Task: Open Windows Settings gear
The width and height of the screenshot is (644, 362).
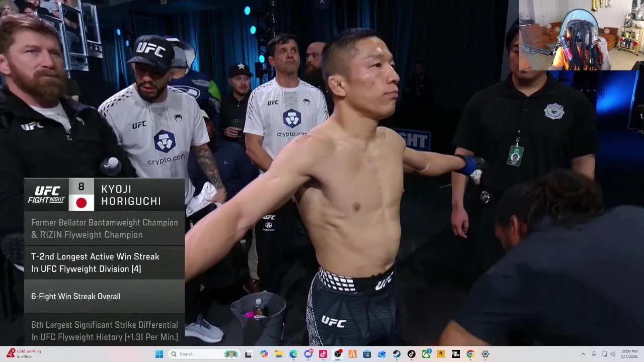Action: point(486,354)
